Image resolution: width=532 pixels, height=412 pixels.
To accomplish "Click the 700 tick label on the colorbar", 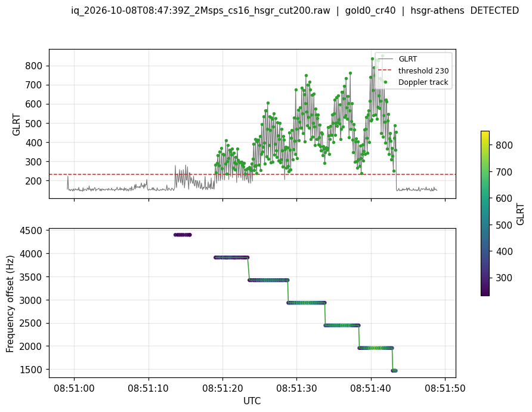I will click(x=504, y=172).
